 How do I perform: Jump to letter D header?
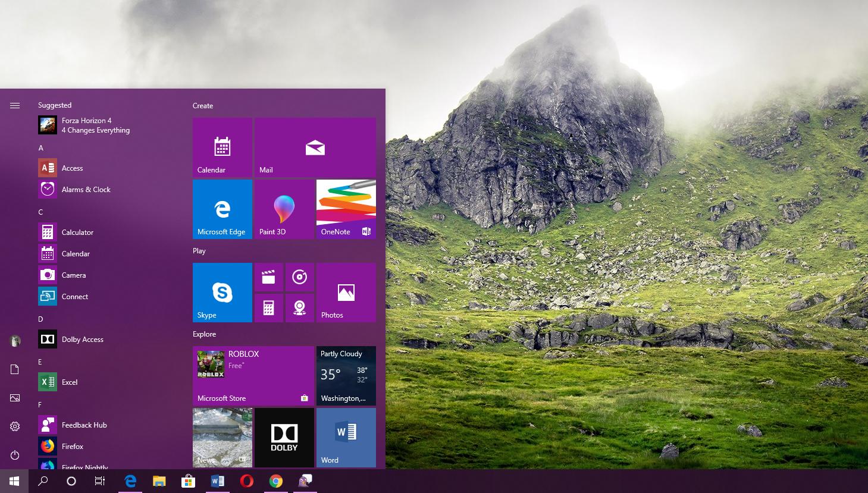(x=41, y=319)
